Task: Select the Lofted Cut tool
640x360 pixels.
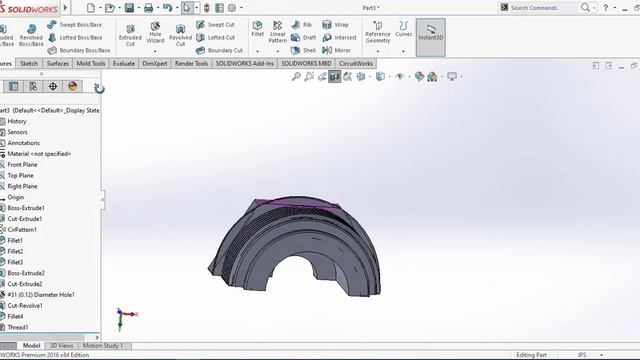Action: [216, 38]
